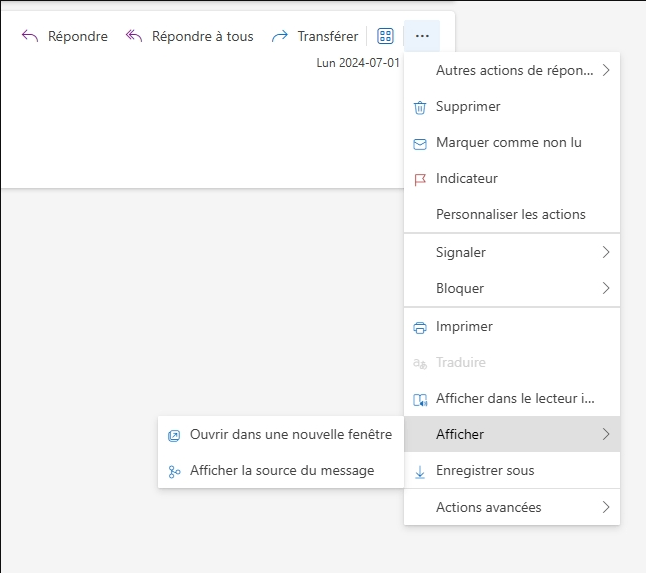Screen dimensions: 646x573
Task: Open the Apps grid icon
Action: [x=385, y=36]
